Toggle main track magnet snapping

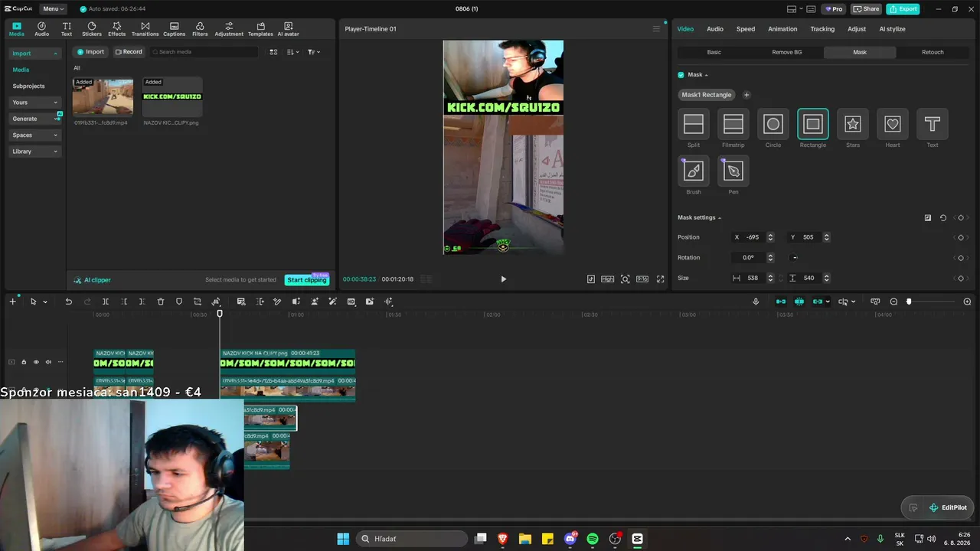coord(781,302)
